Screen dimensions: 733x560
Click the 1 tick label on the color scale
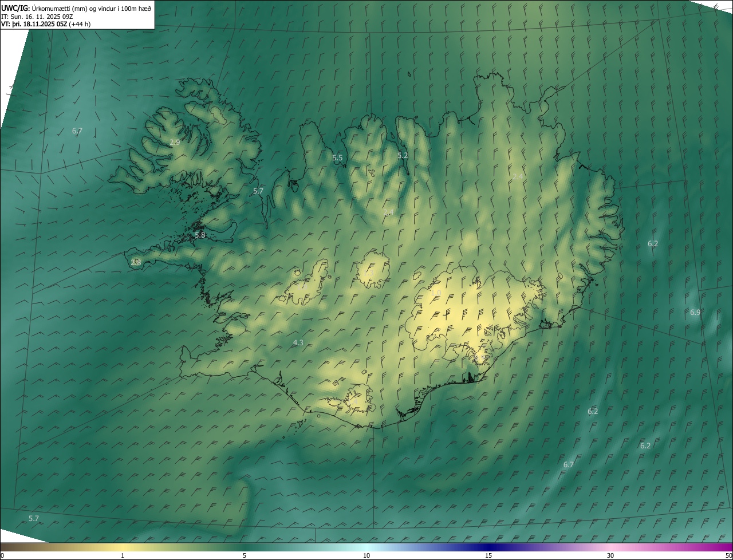pyautogui.click(x=123, y=555)
